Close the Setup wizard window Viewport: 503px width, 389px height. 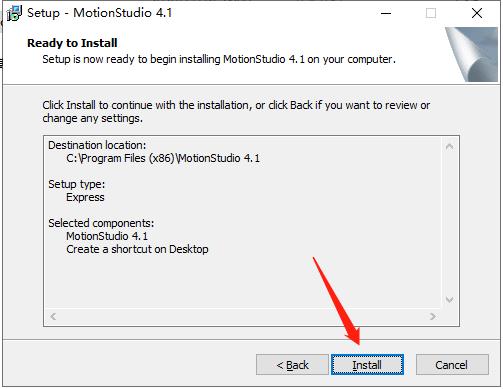[x=477, y=13]
